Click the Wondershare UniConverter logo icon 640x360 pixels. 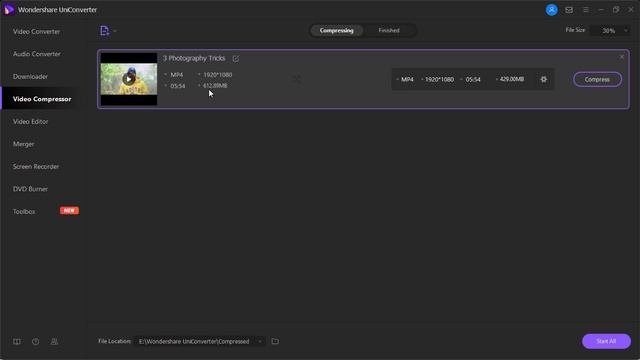9,10
